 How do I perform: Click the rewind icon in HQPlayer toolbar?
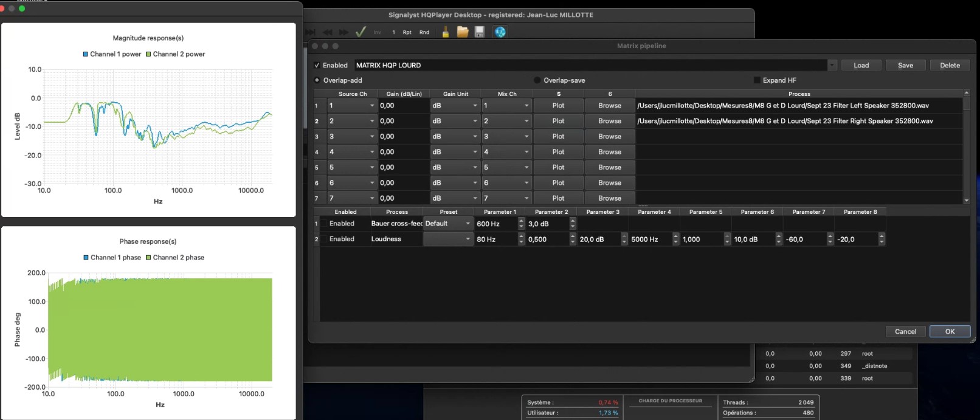[x=328, y=32]
